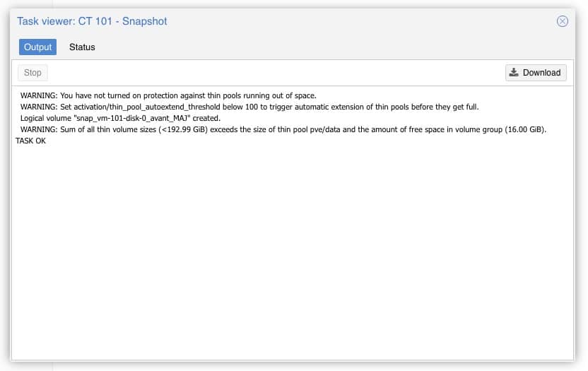
Task: Close the Task viewer dialog
Action: point(562,21)
